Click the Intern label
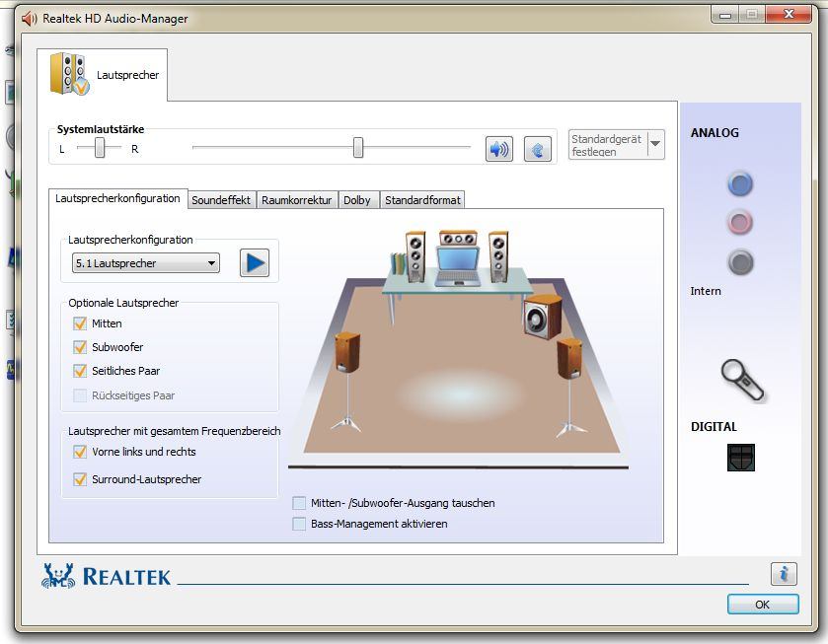The width and height of the screenshot is (828, 644). pyautogui.click(x=706, y=291)
